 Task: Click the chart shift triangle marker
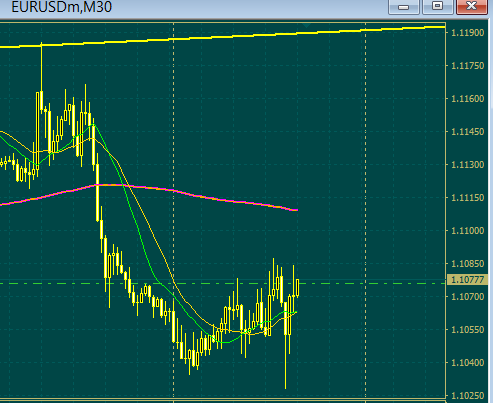click(306, 25)
